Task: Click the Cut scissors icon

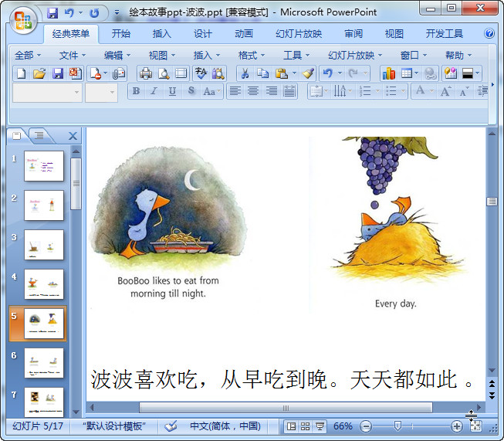Action: tap(245, 73)
